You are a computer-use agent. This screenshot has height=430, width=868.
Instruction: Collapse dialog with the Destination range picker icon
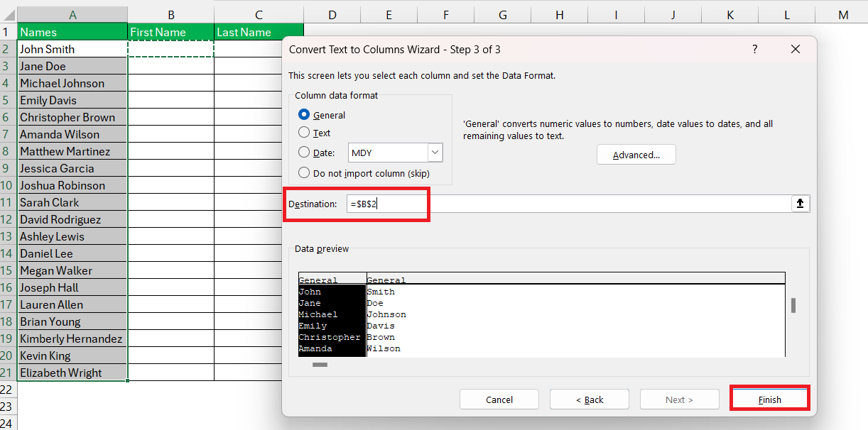coord(801,204)
